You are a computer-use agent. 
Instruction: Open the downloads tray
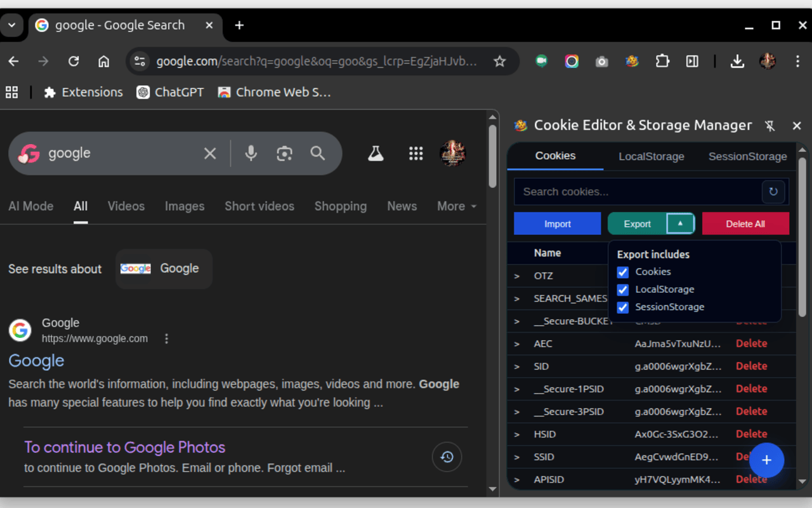(x=737, y=62)
